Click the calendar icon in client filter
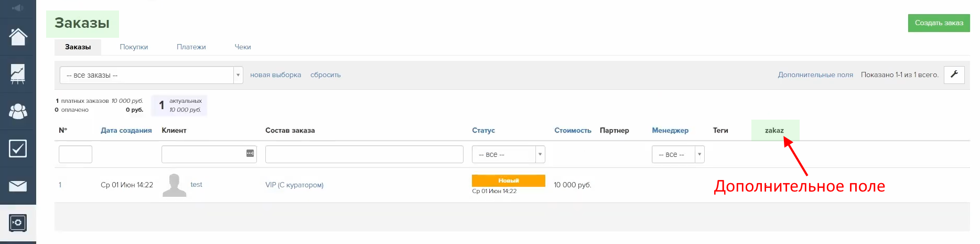The height and width of the screenshot is (244, 980). [250, 153]
